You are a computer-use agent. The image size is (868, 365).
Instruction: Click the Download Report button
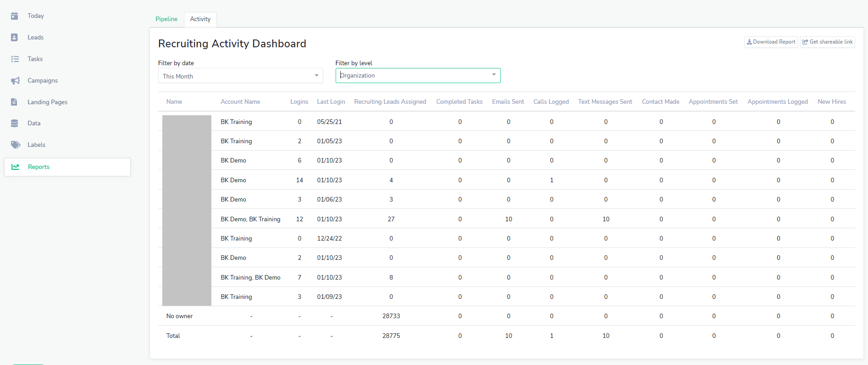(x=771, y=42)
